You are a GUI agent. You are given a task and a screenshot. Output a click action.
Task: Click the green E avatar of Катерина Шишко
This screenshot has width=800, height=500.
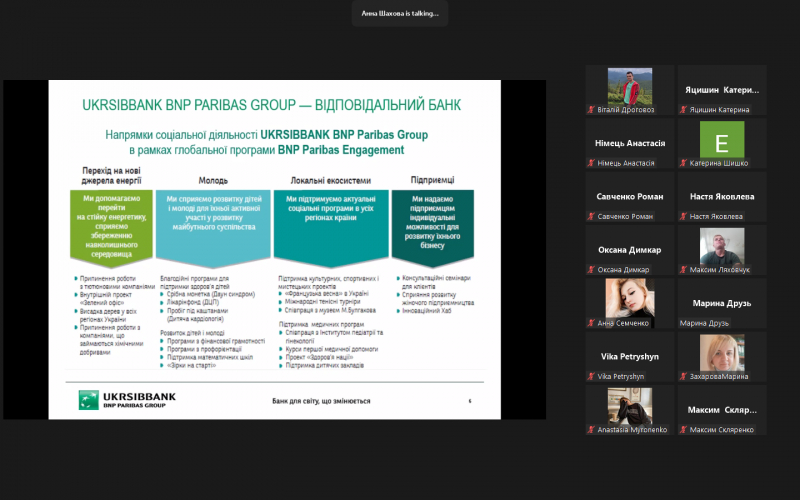click(722, 139)
